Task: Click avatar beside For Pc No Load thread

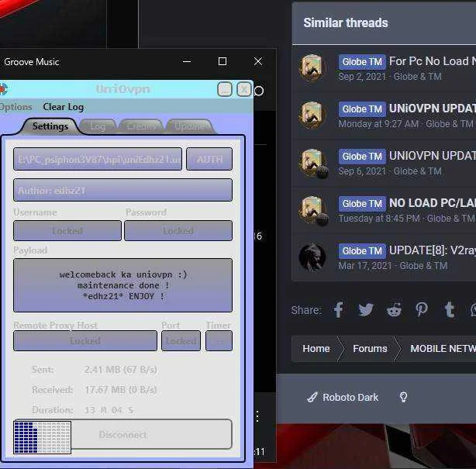Action: [x=312, y=68]
